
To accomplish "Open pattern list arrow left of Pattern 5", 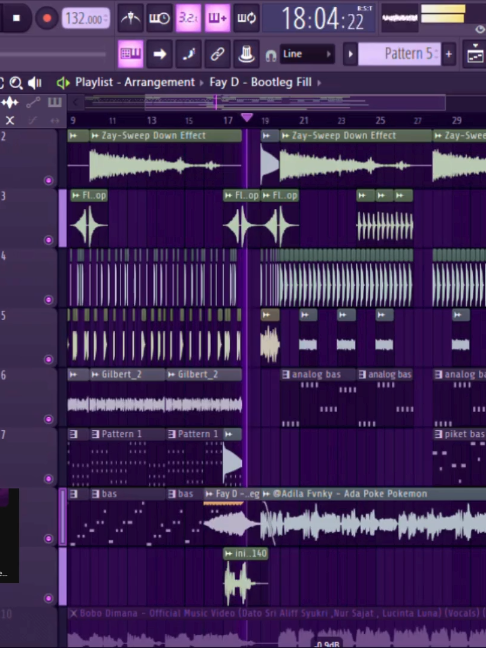I will tap(350, 54).
